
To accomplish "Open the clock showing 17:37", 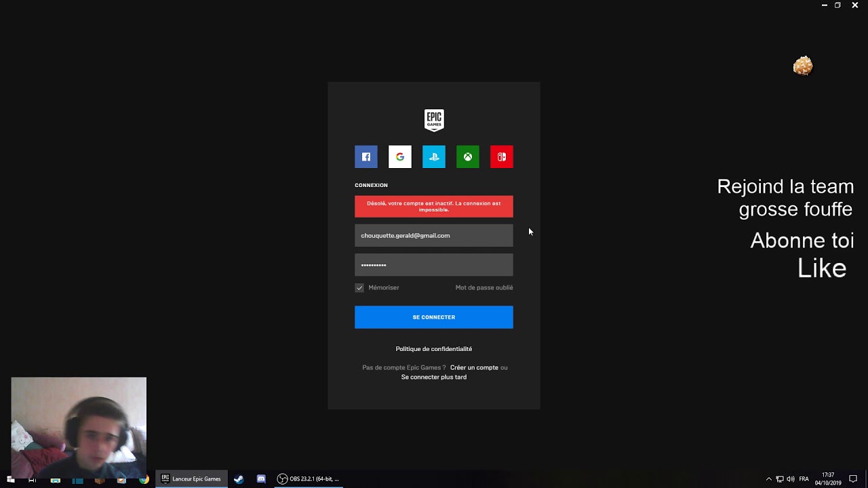I will click(x=828, y=479).
